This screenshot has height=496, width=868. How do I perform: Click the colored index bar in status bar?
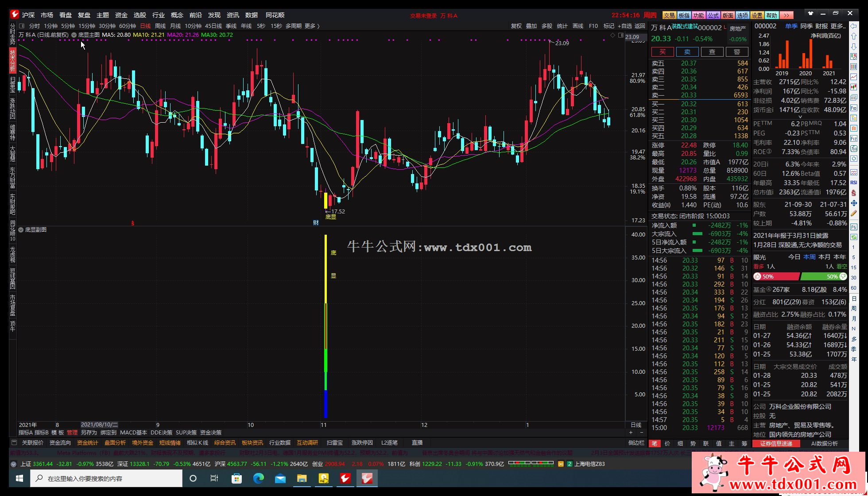pos(531,463)
